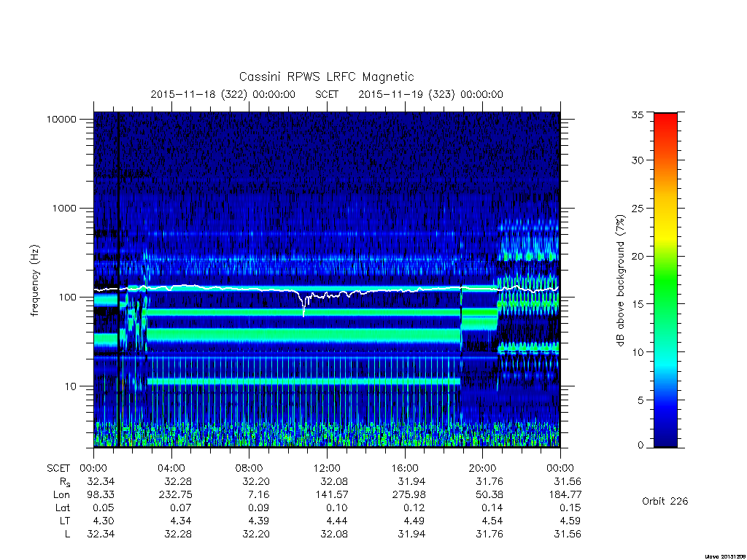Click the 12:00 SCET time tick label
The image size is (747, 560).
pyautogui.click(x=327, y=468)
